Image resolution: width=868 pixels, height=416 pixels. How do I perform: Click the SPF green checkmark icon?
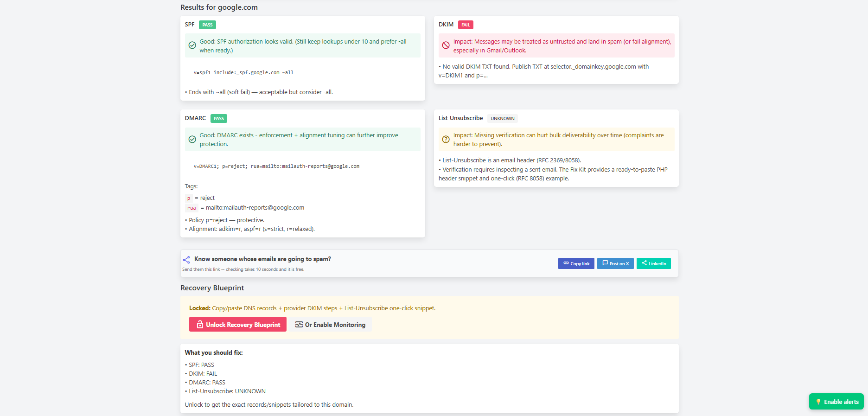coord(192,45)
